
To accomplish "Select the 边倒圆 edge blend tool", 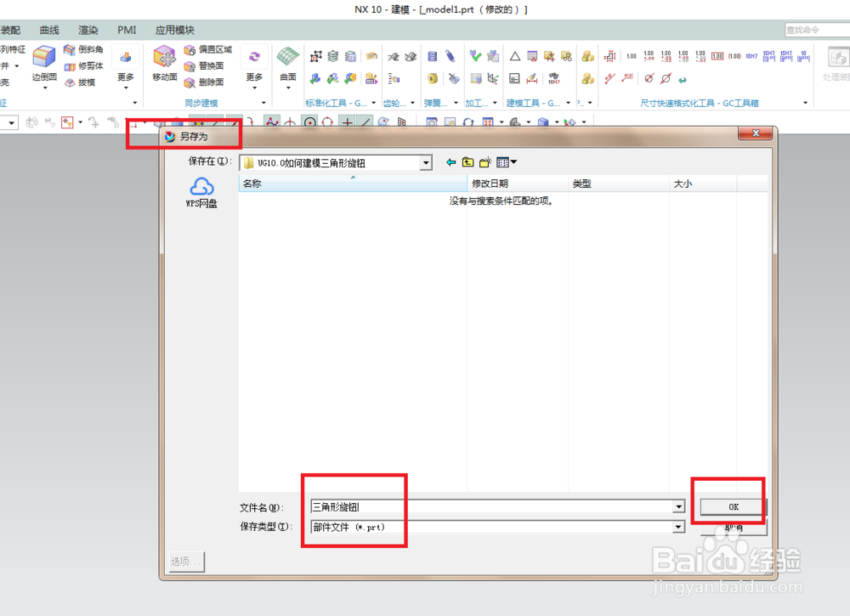I will pyautogui.click(x=44, y=64).
